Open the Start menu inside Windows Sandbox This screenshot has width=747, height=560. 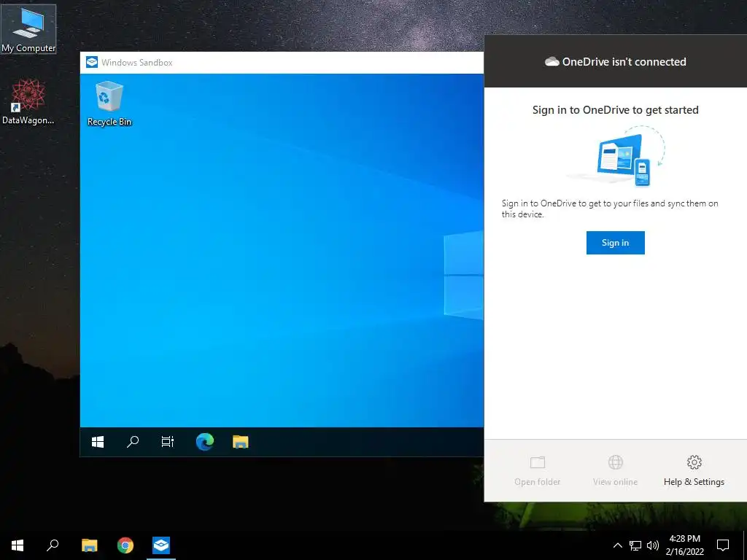click(x=98, y=442)
